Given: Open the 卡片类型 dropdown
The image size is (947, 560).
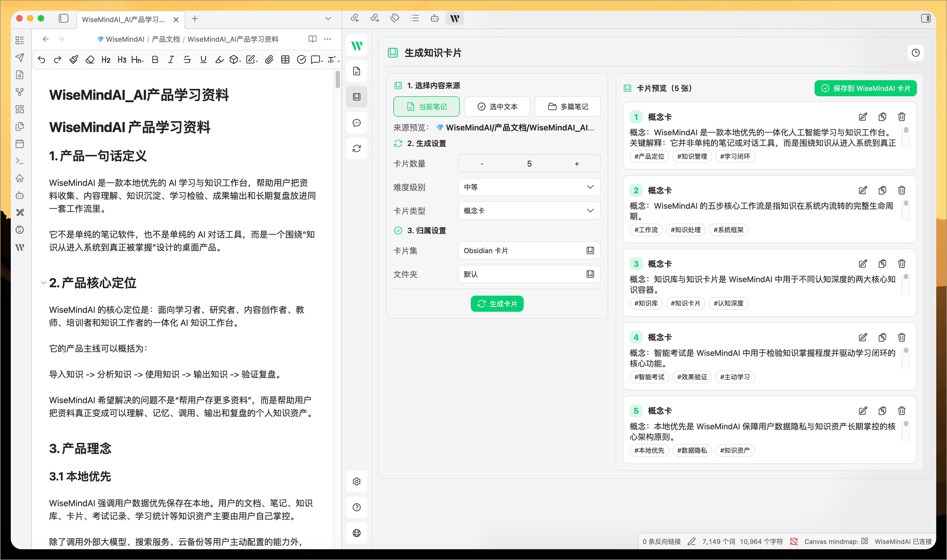Looking at the screenshot, I should point(529,211).
